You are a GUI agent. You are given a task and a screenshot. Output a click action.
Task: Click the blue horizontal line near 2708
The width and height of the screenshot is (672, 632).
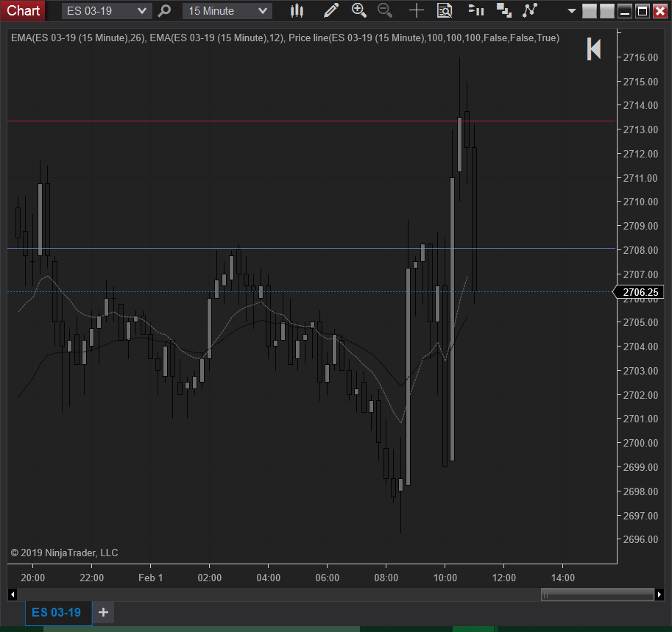311,249
